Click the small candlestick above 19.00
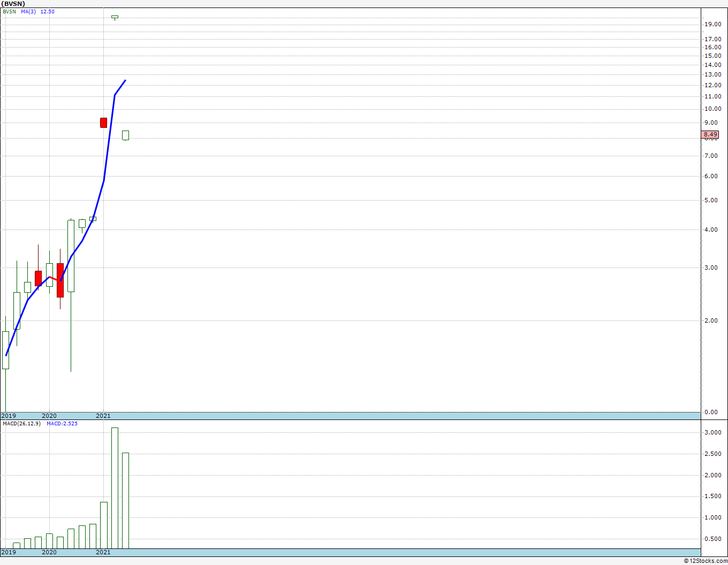 click(x=115, y=17)
